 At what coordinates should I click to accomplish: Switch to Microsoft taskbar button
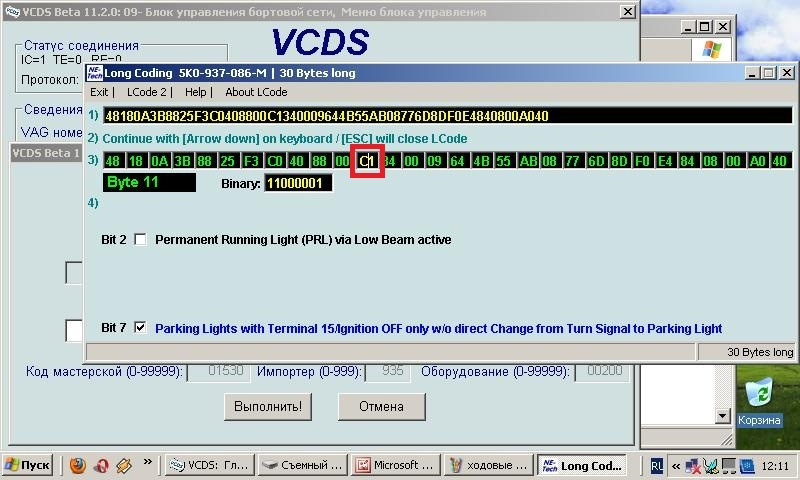click(x=396, y=465)
